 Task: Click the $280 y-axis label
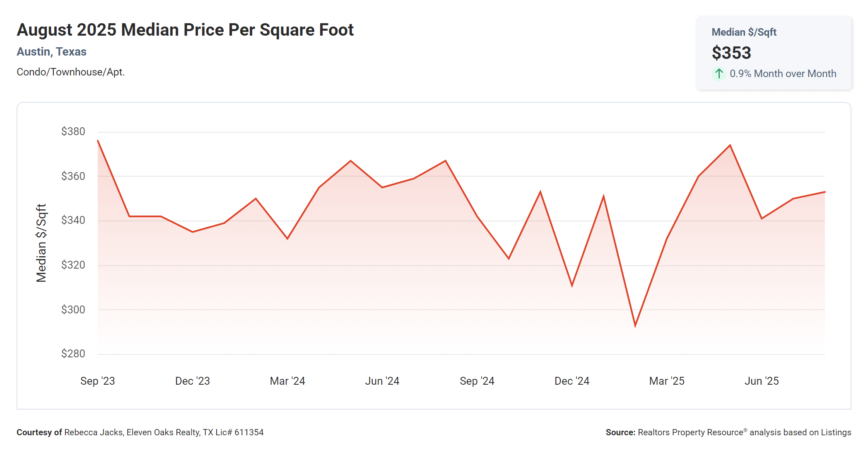pos(73,354)
